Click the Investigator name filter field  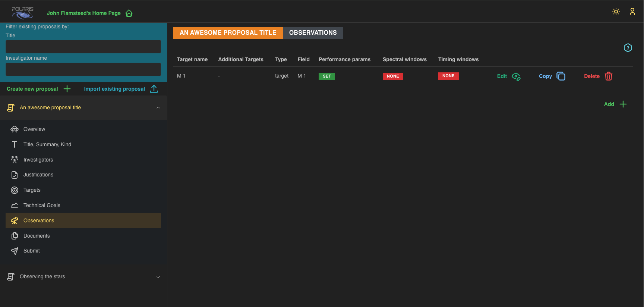(x=83, y=69)
